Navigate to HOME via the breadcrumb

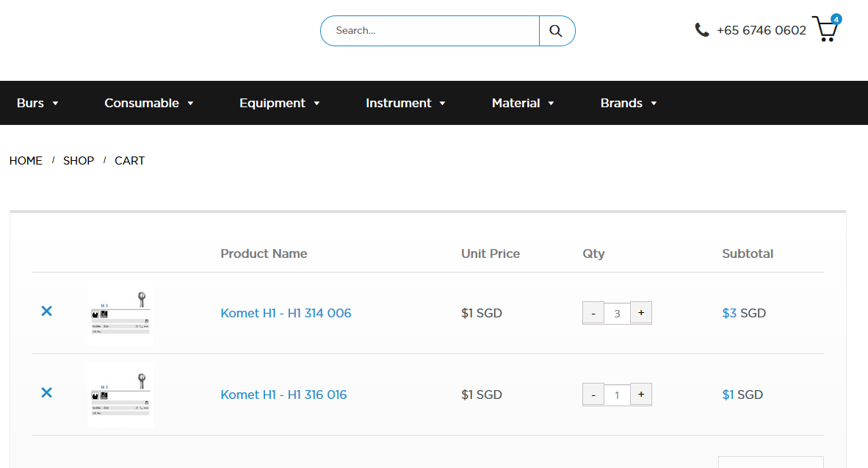26,160
